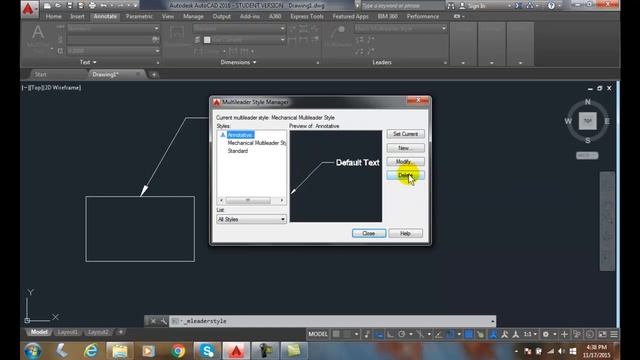Switch to the Express Tools ribbon tab
640x360 pixels.
point(307,17)
